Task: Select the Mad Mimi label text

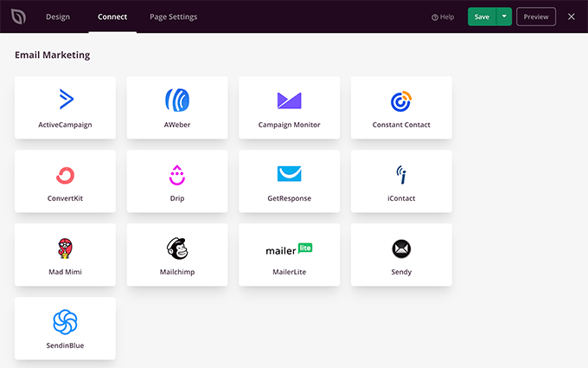Action: coord(65,272)
